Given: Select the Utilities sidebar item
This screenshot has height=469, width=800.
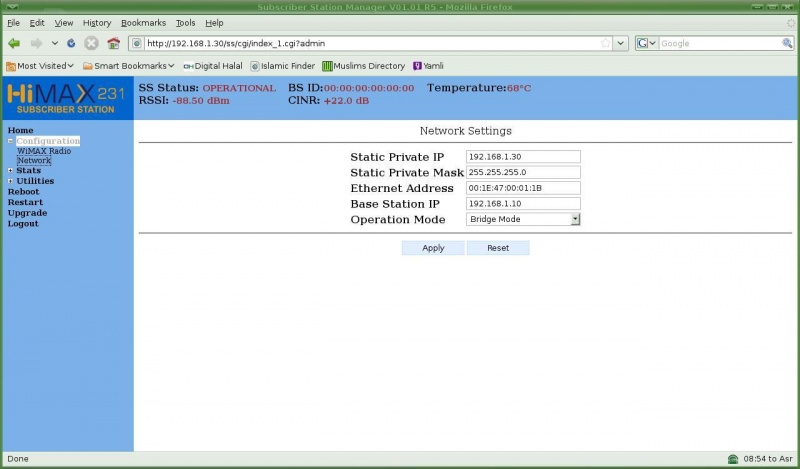Looking at the screenshot, I should (35, 181).
